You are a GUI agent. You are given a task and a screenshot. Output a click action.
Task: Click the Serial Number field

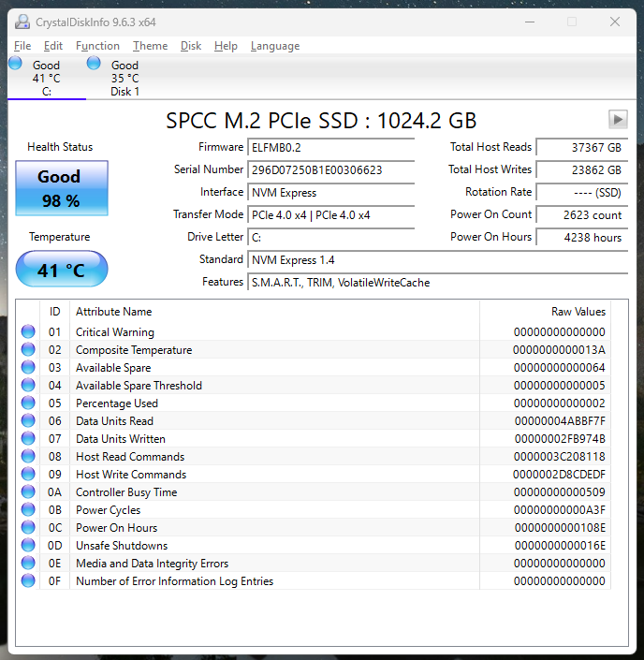pos(330,170)
